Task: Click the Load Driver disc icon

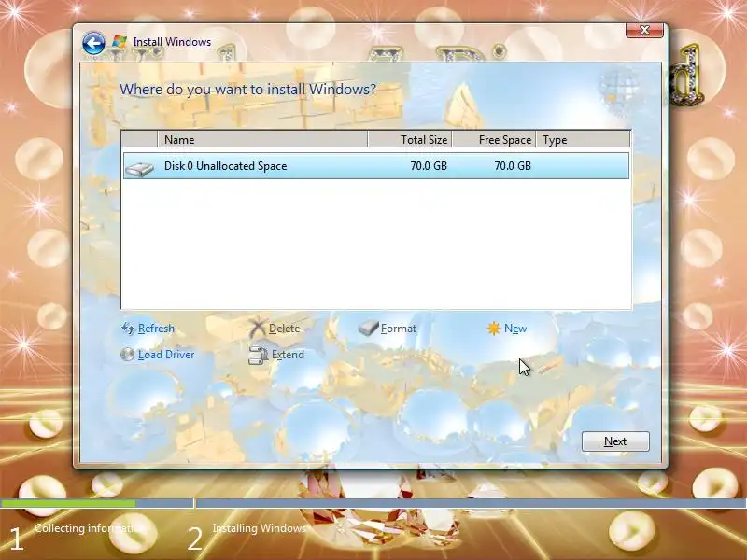Action: [x=127, y=355]
